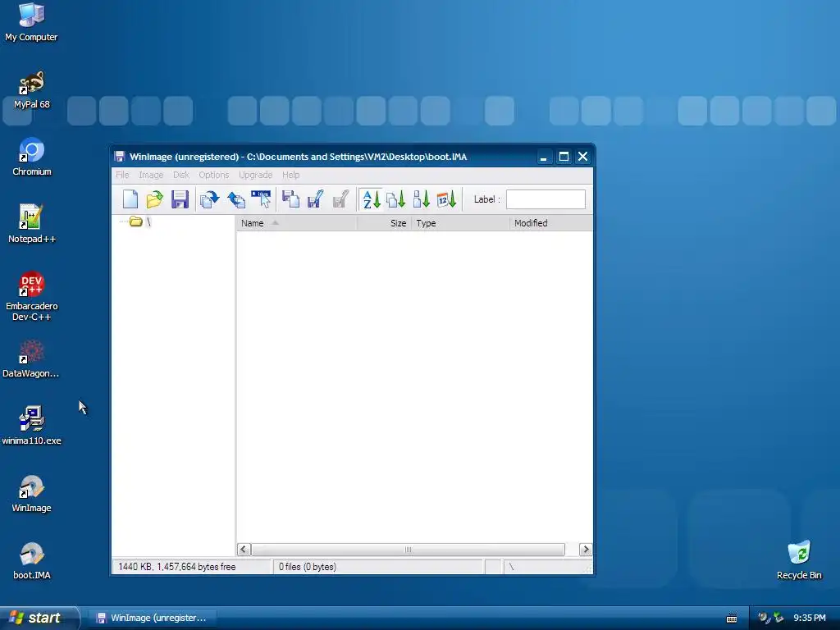Select the DataWagon desktop shortcut icon
The image size is (840, 630).
(32, 359)
